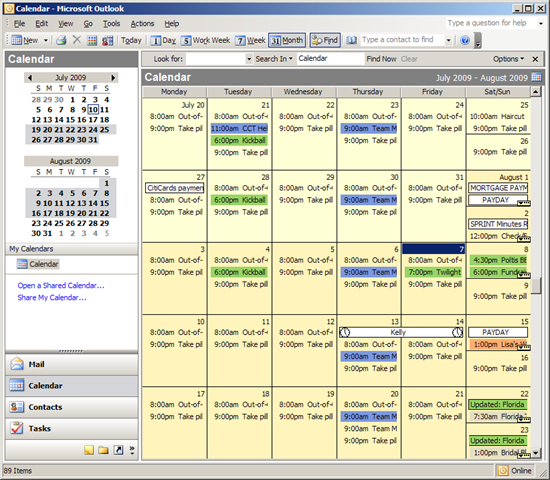The image size is (550, 480).
Task: Open the Contacts pane button
Action: point(72,407)
